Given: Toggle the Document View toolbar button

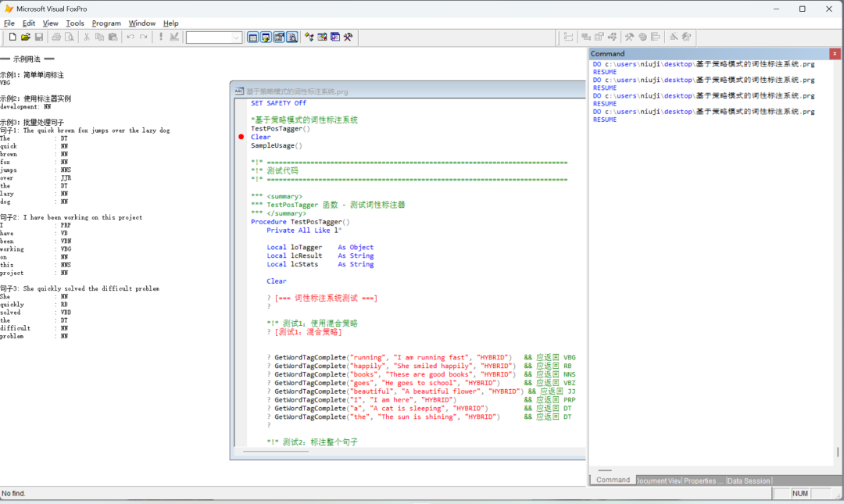Looking at the screenshot, I should [292, 37].
